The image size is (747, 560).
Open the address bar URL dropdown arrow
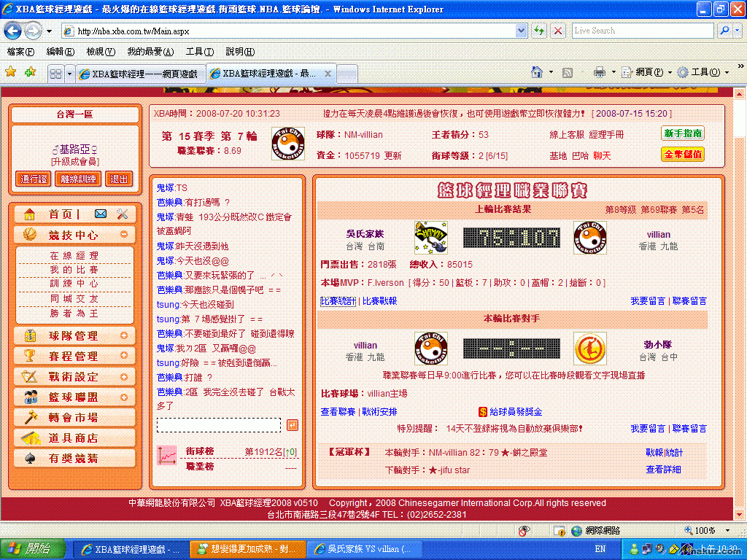(x=521, y=31)
